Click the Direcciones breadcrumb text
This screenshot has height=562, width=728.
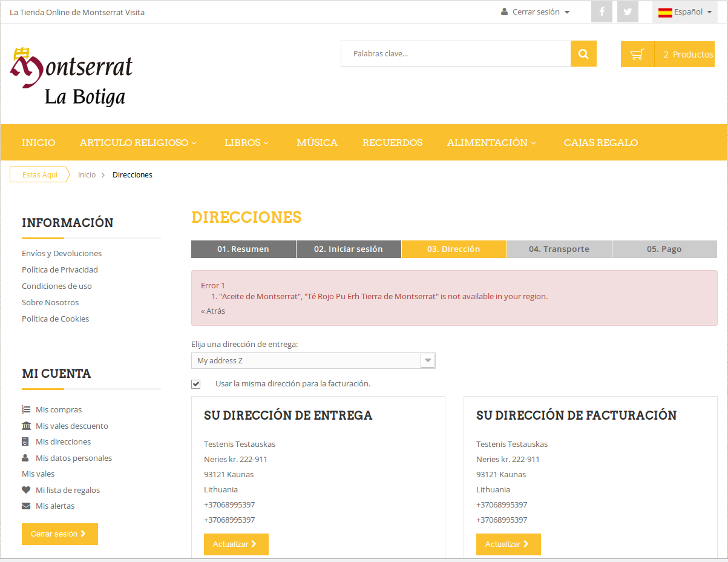133,175
